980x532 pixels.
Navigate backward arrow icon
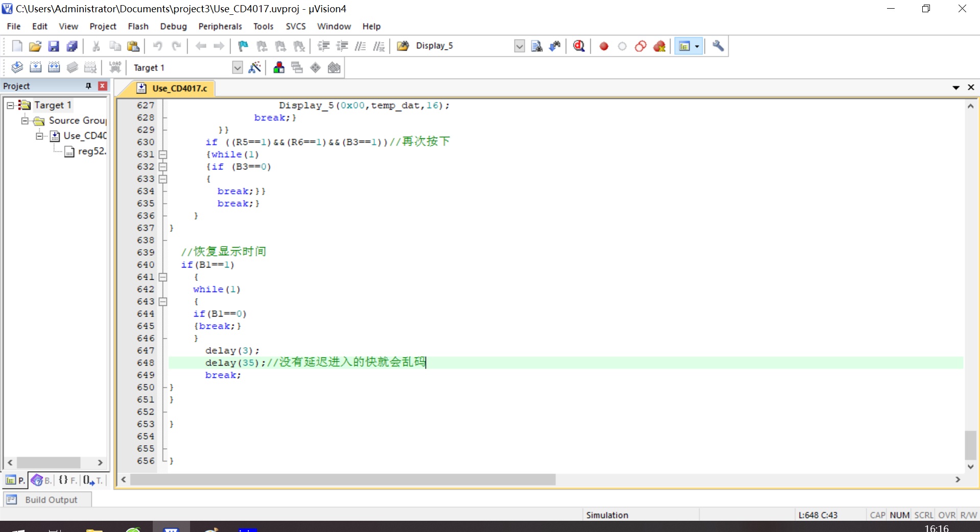tap(201, 46)
